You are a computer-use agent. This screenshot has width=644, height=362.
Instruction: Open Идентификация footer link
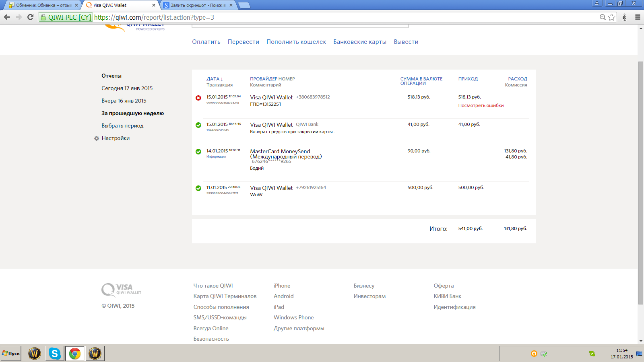tap(454, 307)
